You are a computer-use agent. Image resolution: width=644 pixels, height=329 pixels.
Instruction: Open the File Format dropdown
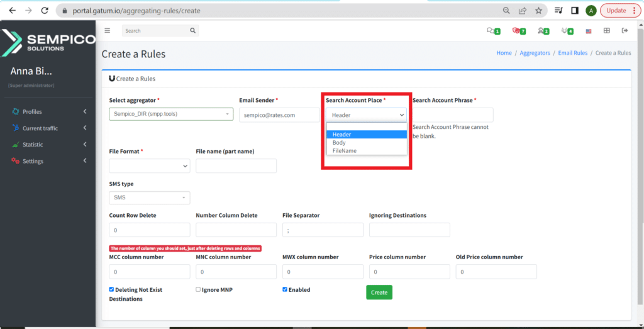pyautogui.click(x=150, y=166)
